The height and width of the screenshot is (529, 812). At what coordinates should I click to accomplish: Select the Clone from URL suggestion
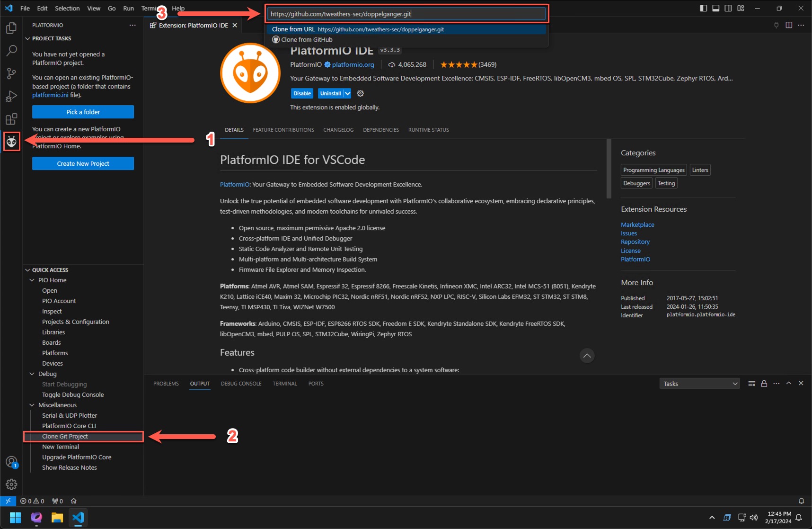[406, 29]
